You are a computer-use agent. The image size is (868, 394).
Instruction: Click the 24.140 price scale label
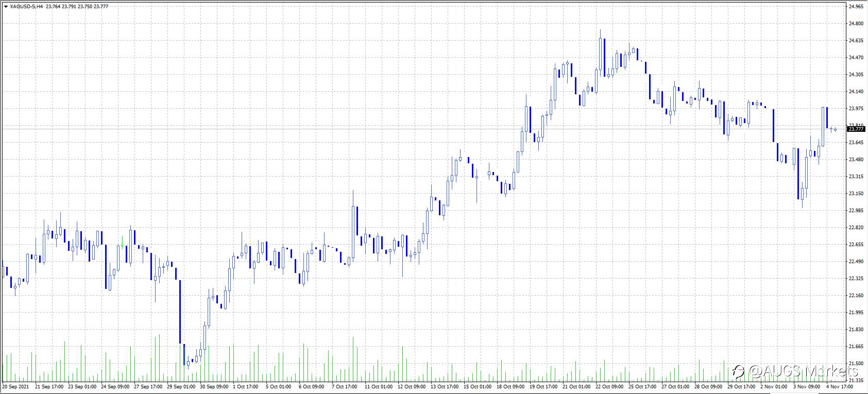coord(856,92)
